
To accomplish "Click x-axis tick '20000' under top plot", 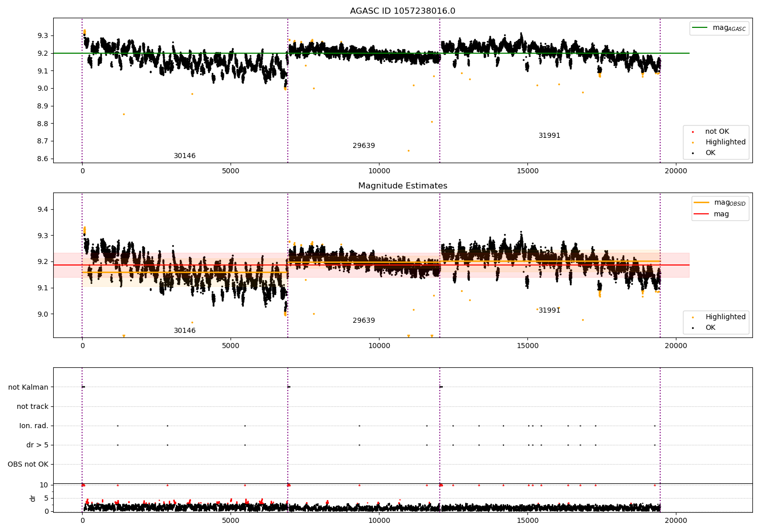I will coord(676,171).
